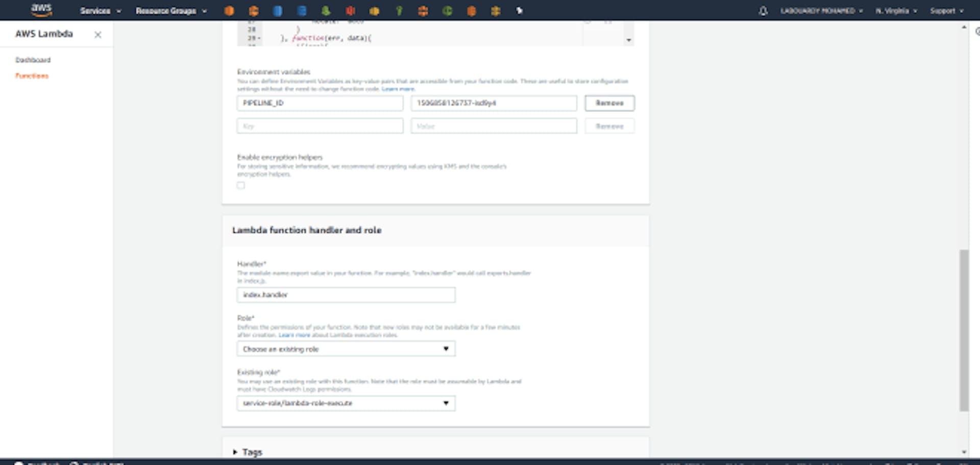The width and height of the screenshot is (980, 465).
Task: Click Remove on the empty variable row
Action: pyautogui.click(x=609, y=126)
